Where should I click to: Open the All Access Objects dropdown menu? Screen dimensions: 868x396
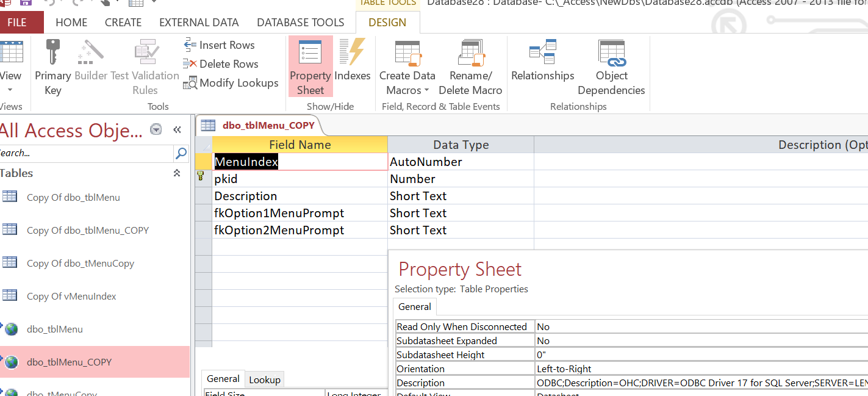156,129
